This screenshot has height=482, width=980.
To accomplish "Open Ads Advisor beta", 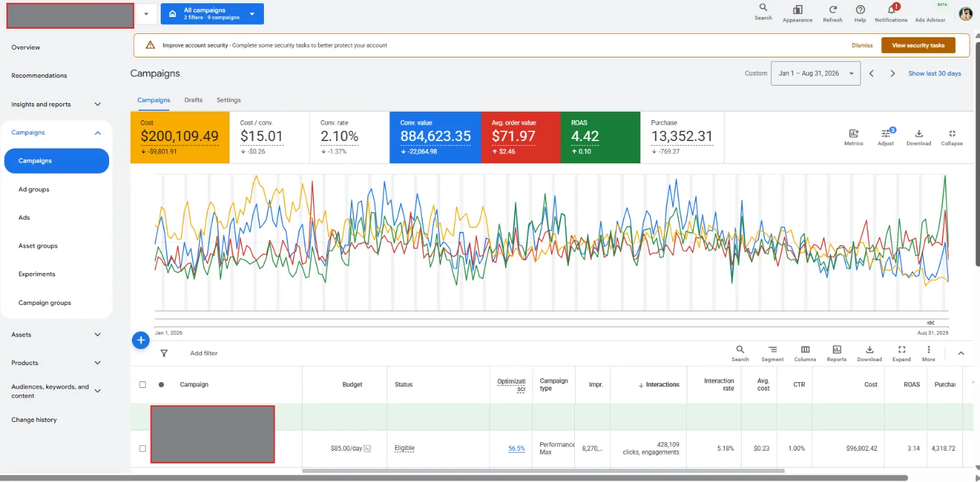I will tap(930, 13).
